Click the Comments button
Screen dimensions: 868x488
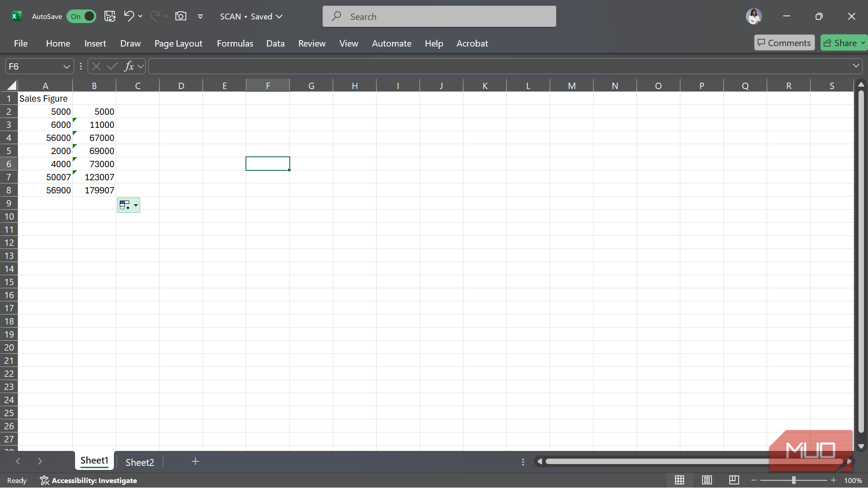[x=784, y=43]
